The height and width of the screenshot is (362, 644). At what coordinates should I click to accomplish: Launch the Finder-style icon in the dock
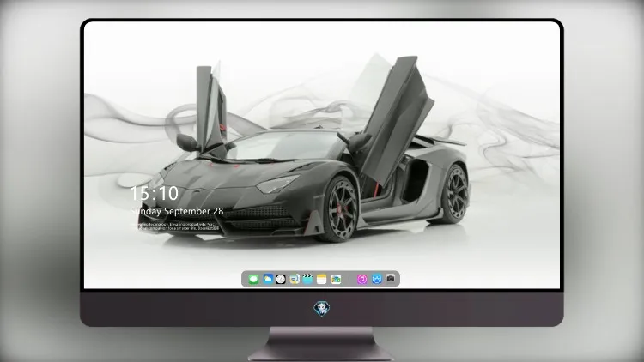pos(295,279)
